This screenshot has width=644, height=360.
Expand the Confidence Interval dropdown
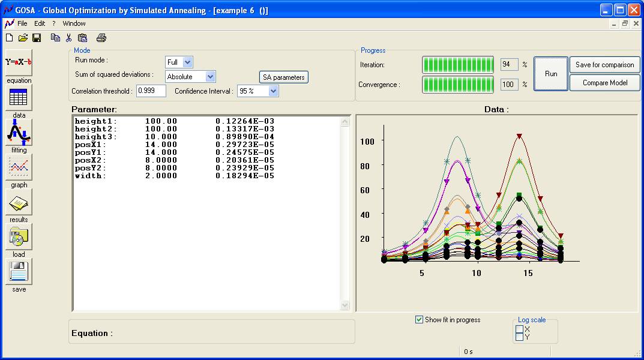pyautogui.click(x=273, y=91)
